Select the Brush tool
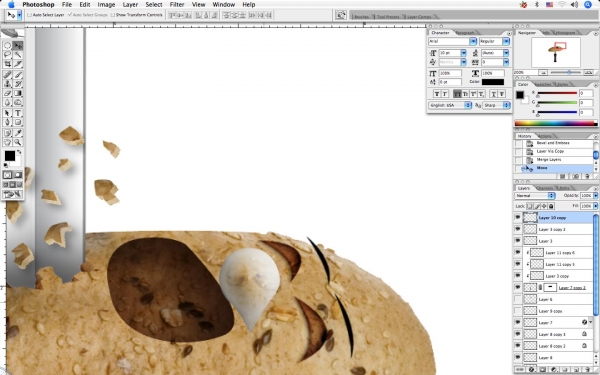Image resolution: width=600 pixels, height=375 pixels. (18, 75)
